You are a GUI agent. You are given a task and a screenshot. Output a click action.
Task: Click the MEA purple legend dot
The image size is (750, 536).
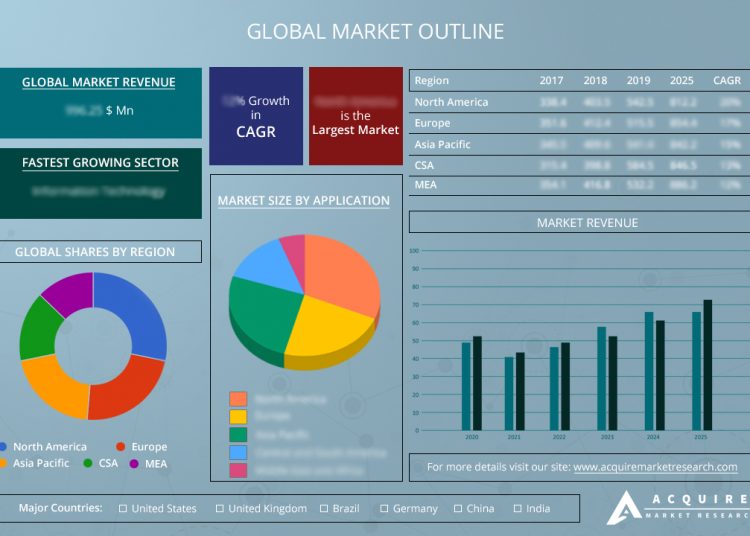click(x=133, y=463)
